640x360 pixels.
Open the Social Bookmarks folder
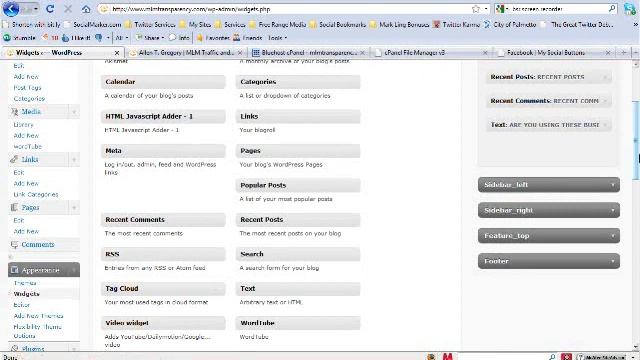pos(338,24)
